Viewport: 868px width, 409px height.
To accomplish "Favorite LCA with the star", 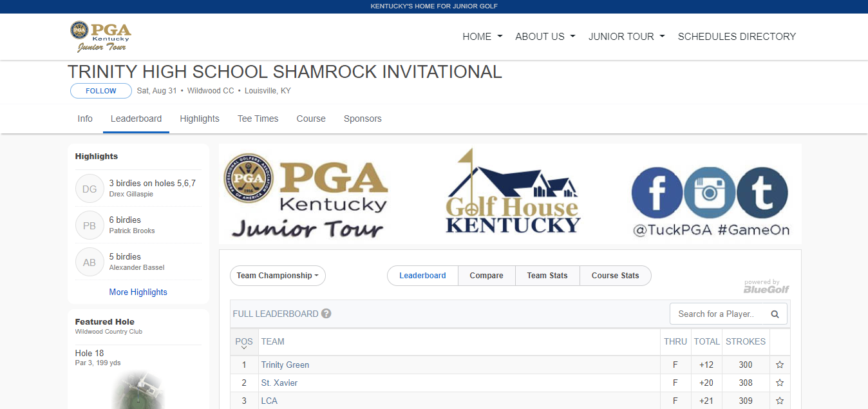I will 780,401.
